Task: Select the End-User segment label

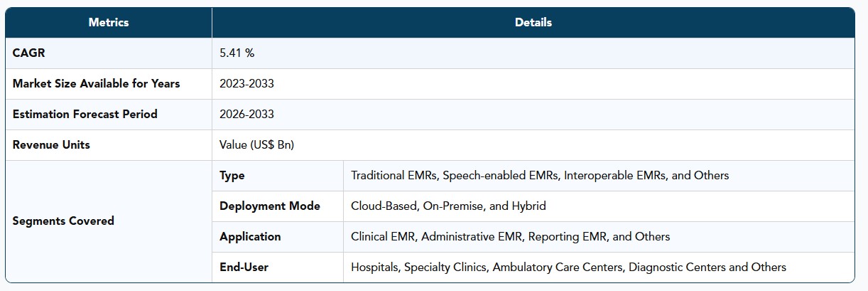Action: point(244,267)
